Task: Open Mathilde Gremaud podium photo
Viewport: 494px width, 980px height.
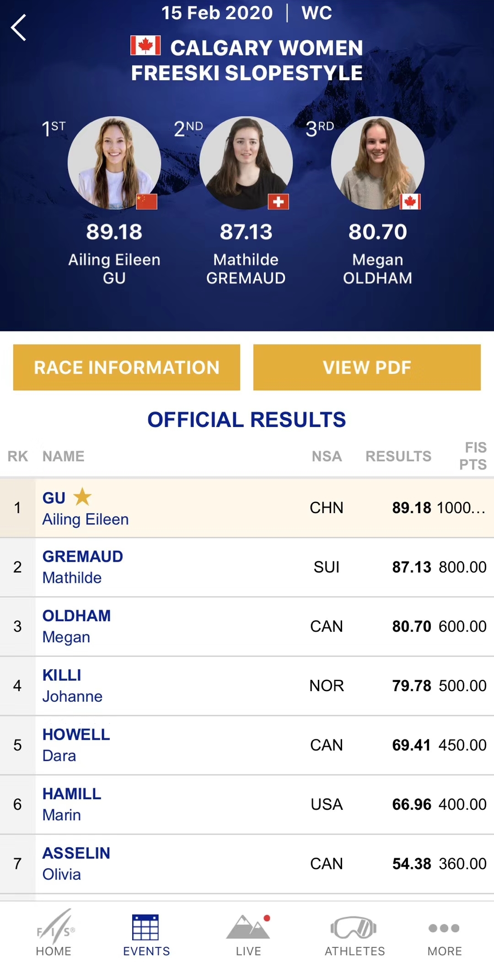Action: pos(246,163)
